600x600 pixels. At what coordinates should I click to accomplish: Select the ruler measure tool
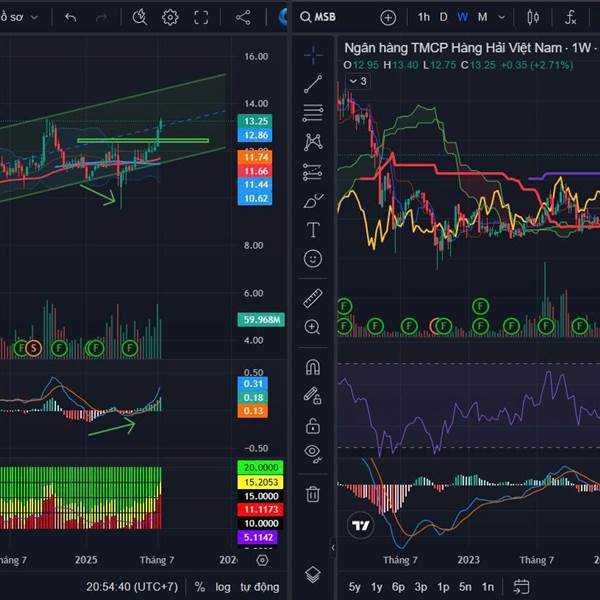tap(313, 298)
